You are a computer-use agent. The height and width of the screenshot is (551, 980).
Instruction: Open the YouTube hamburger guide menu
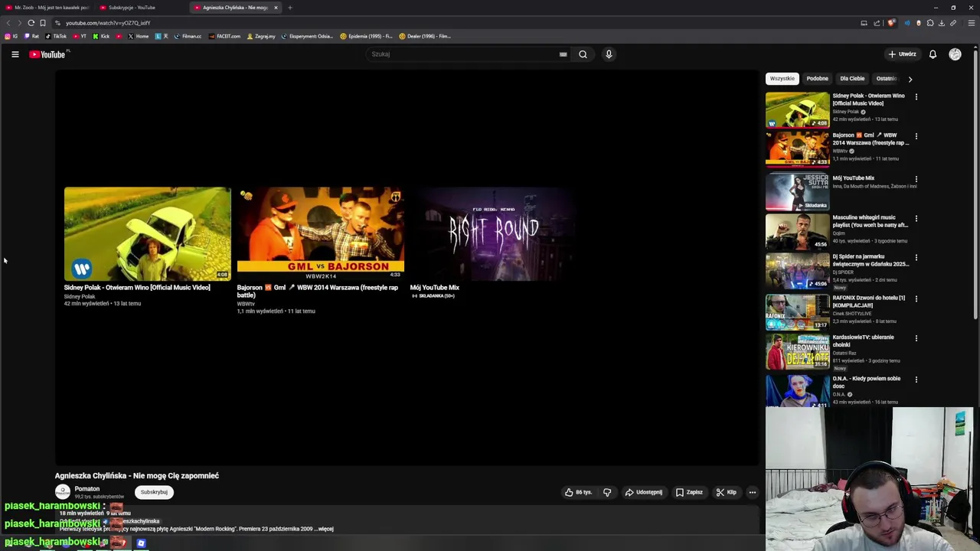(15, 54)
